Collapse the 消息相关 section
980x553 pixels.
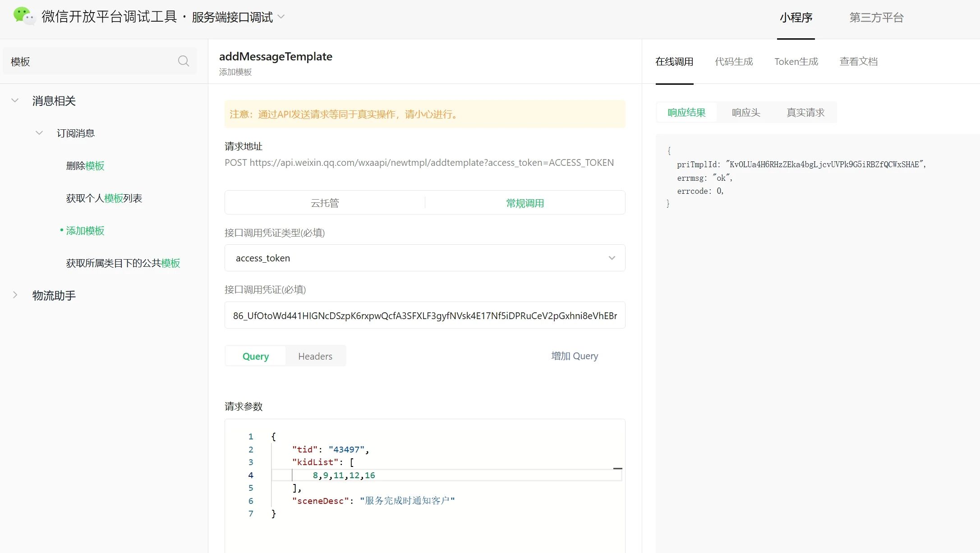click(x=15, y=101)
